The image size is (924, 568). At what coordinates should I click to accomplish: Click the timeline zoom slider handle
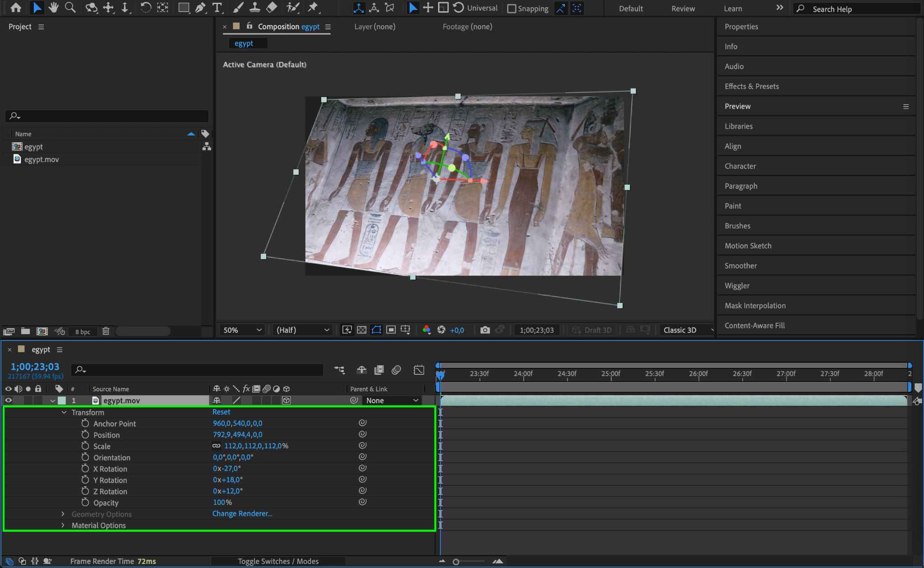pyautogui.click(x=456, y=562)
